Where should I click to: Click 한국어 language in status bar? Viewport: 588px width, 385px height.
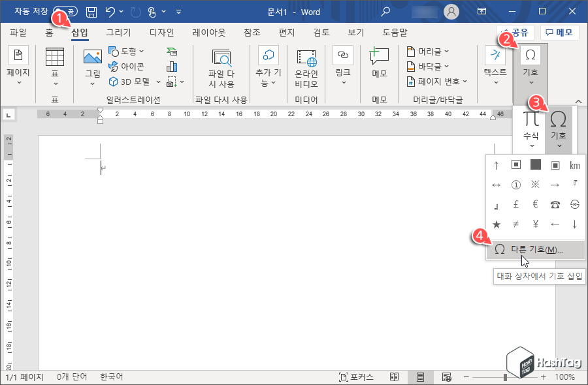tap(111, 377)
